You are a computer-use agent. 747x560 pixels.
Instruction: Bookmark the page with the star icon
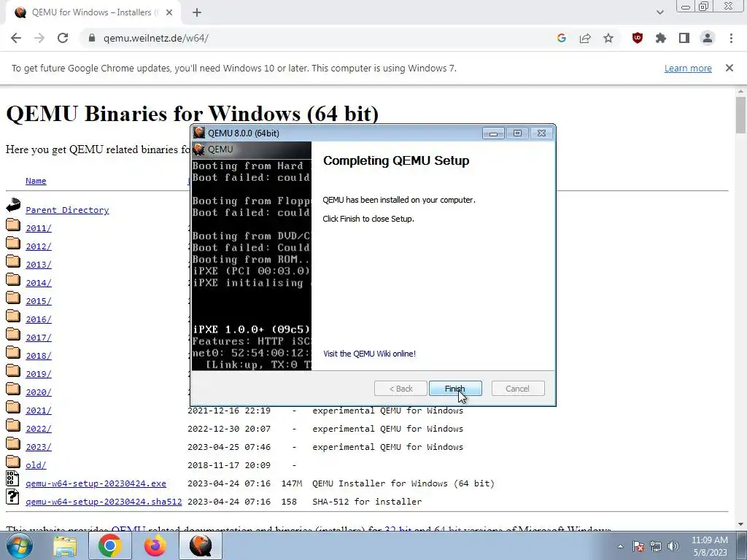pos(608,38)
